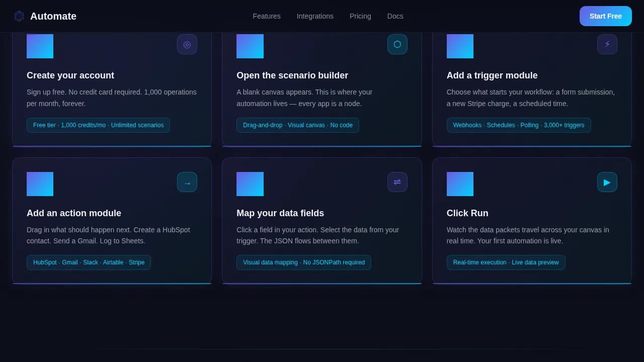
Task: Click the HubSpot Gmail Slack pill
Action: (x=89, y=262)
